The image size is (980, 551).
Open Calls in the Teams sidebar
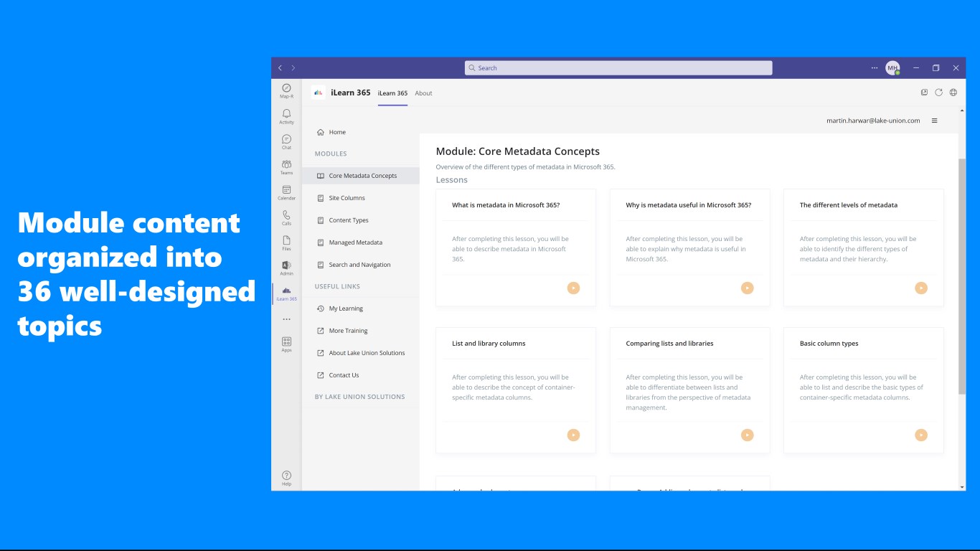coord(286,217)
